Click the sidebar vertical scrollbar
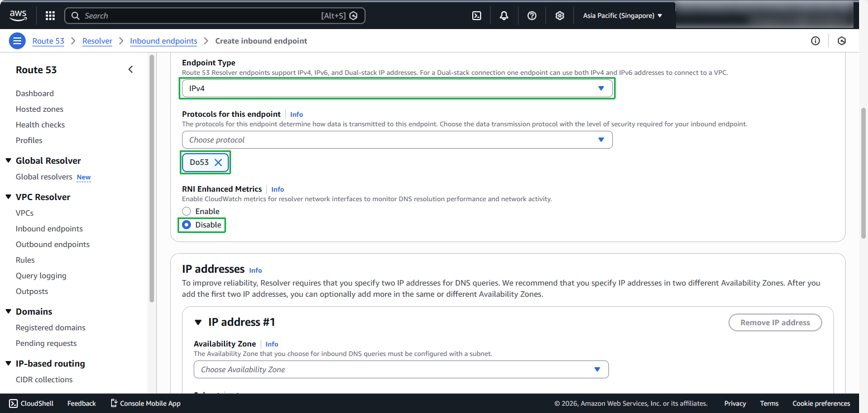This screenshot has height=413, width=868. pyautogui.click(x=152, y=179)
